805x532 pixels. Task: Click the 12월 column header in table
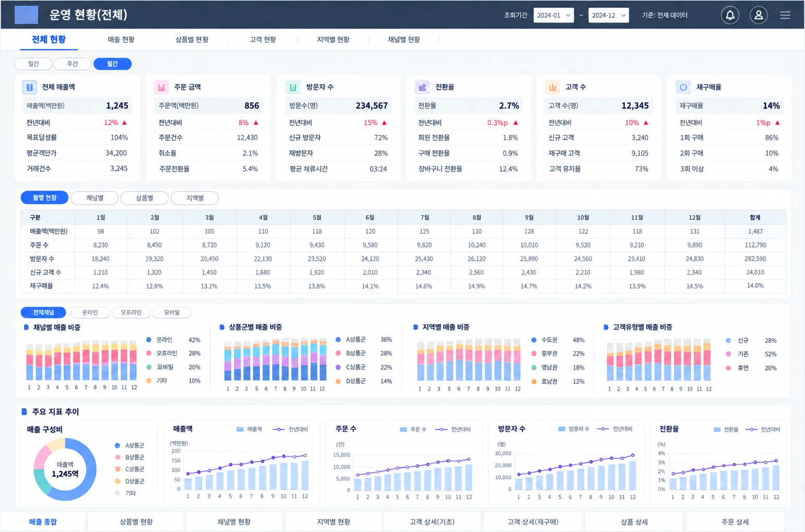694,217
